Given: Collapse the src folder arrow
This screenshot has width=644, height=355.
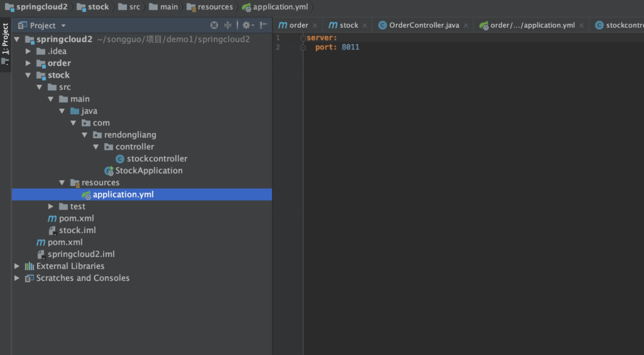Looking at the screenshot, I should [x=39, y=87].
